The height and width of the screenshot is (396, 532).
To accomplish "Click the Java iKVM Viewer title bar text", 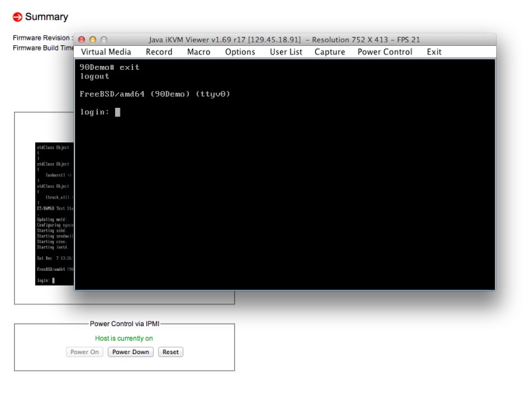I will click(x=285, y=40).
